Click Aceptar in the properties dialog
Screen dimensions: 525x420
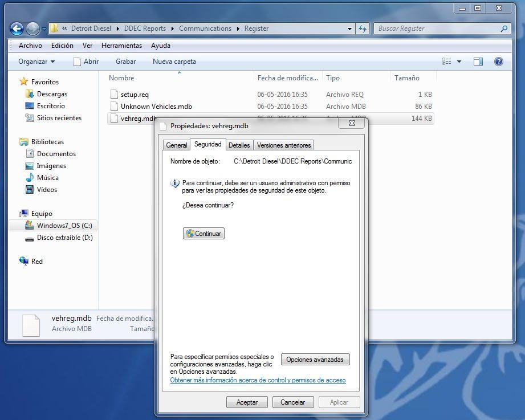pos(247,402)
